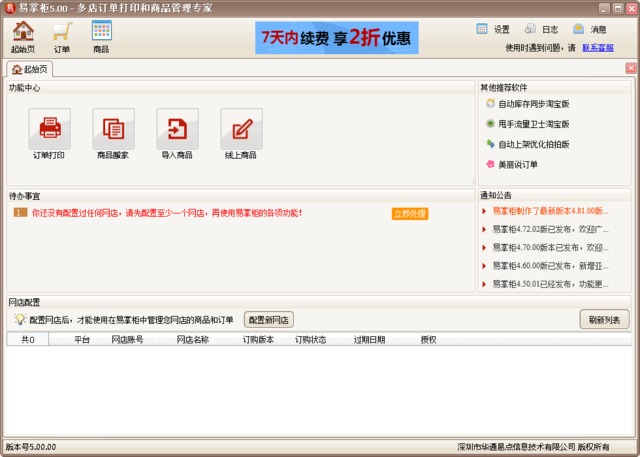Click the 过期日期 column header
The image size is (640, 457).
pos(369,339)
